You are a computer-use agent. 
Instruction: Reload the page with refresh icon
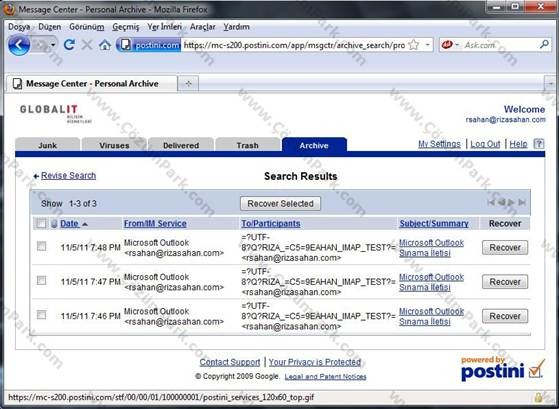tap(70, 45)
